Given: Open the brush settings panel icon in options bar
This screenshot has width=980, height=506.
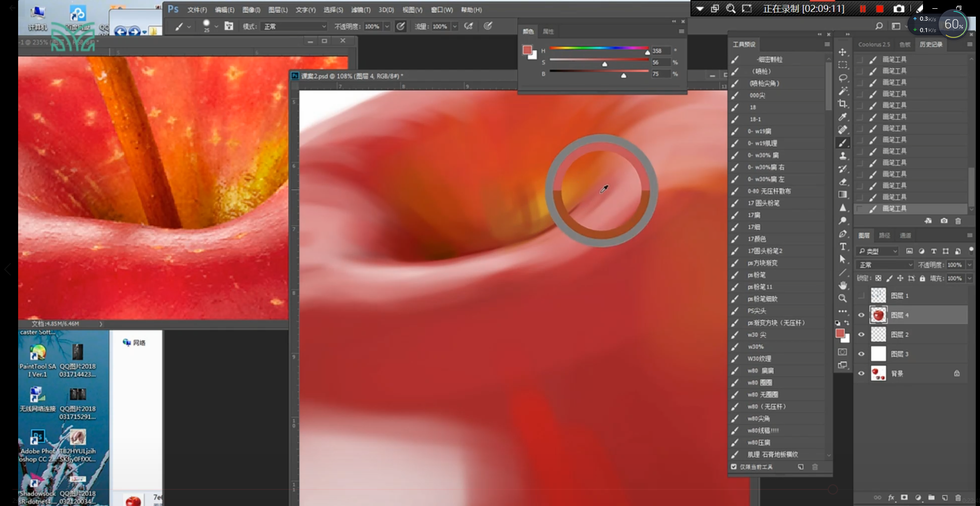Looking at the screenshot, I should pyautogui.click(x=228, y=26).
